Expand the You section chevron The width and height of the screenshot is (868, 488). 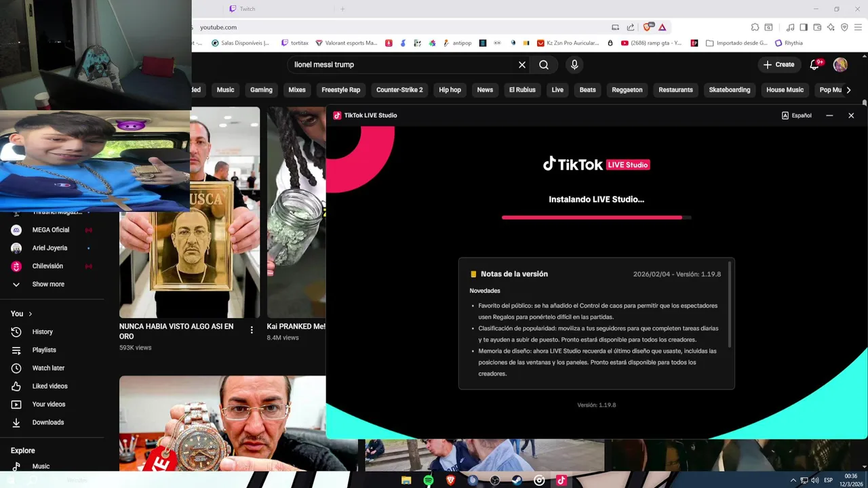pyautogui.click(x=31, y=314)
